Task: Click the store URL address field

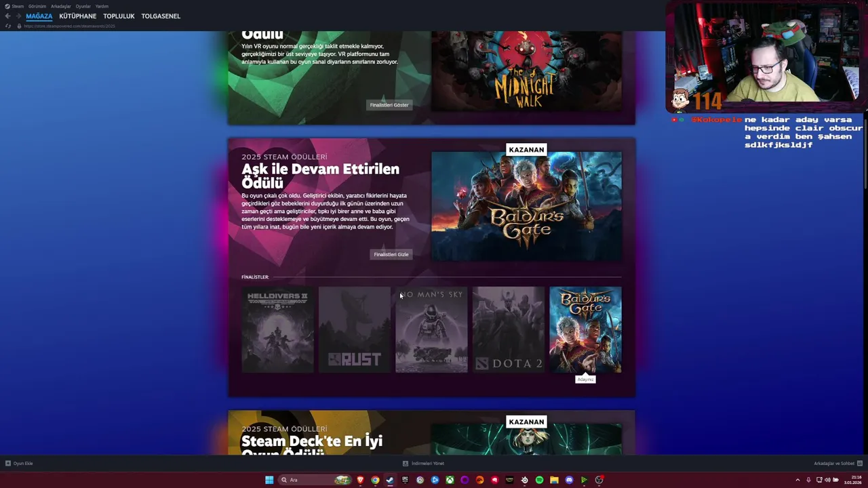Action: (70, 26)
